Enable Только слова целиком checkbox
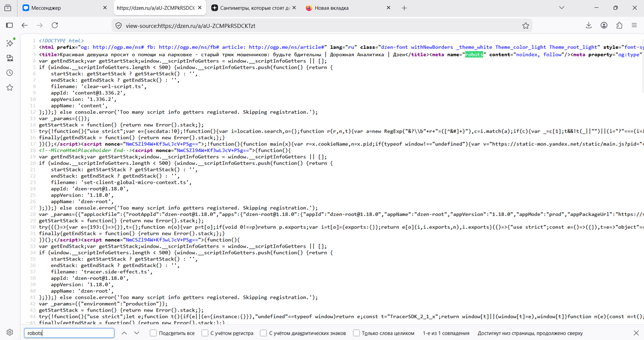 pyautogui.click(x=357, y=333)
